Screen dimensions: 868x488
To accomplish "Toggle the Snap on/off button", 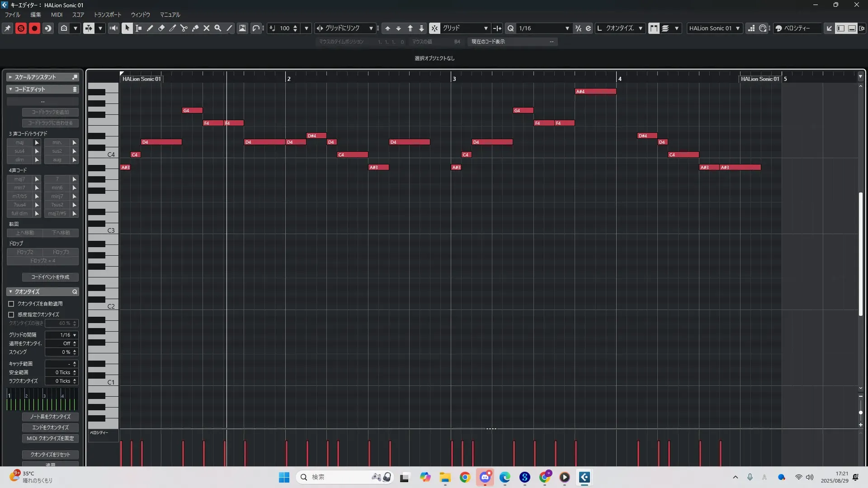I will [x=434, y=28].
